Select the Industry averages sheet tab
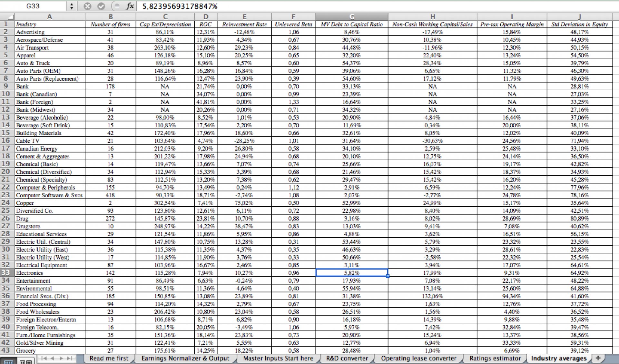 (559, 358)
